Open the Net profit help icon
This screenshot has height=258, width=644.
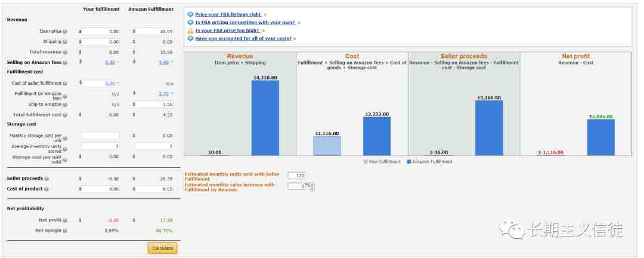pyautogui.click(x=65, y=220)
